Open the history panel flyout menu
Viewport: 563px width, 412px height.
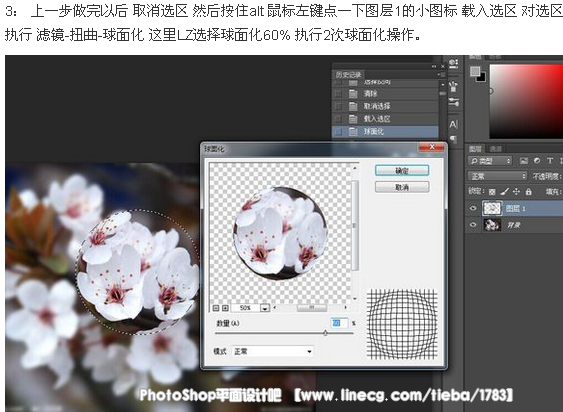pos(442,75)
